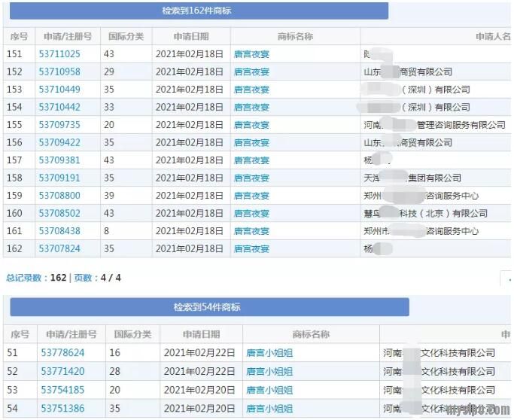Click the 国际分类 column header in top table
The width and height of the screenshot is (514, 420).
pyautogui.click(x=126, y=36)
